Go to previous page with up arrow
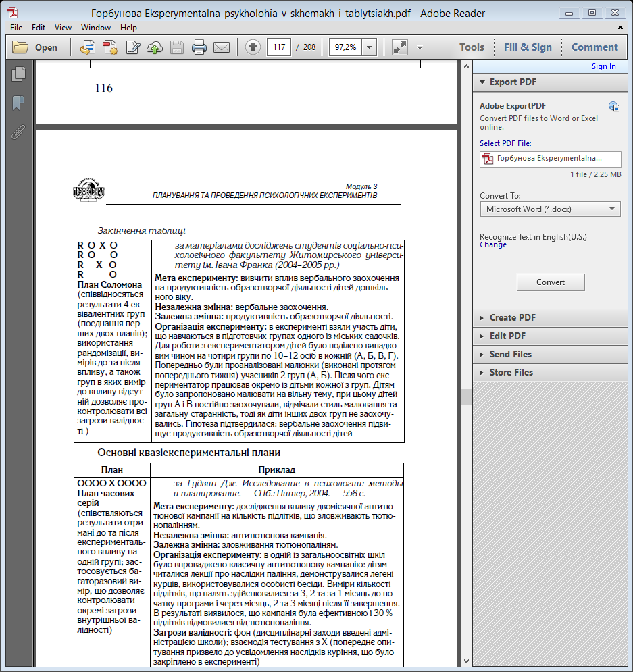This screenshot has height=672, width=633. coord(253,47)
